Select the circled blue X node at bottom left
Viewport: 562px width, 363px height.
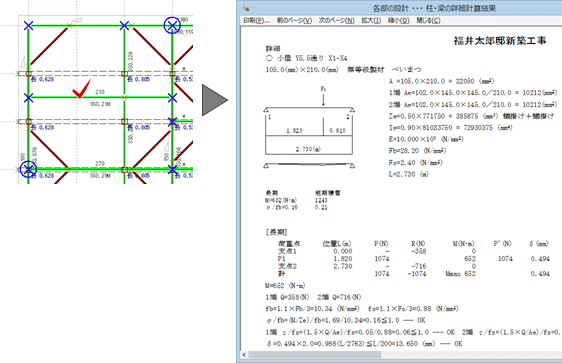click(x=28, y=169)
